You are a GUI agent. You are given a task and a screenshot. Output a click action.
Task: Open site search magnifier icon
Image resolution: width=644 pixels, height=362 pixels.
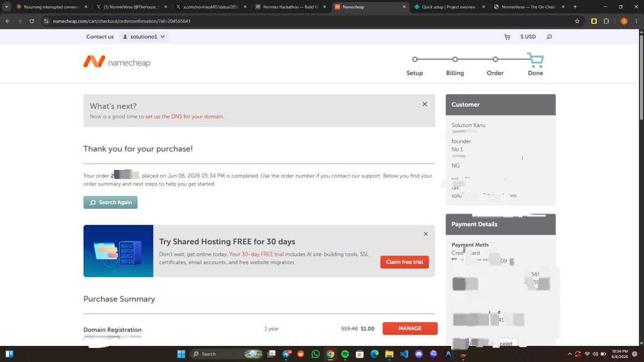(x=549, y=37)
